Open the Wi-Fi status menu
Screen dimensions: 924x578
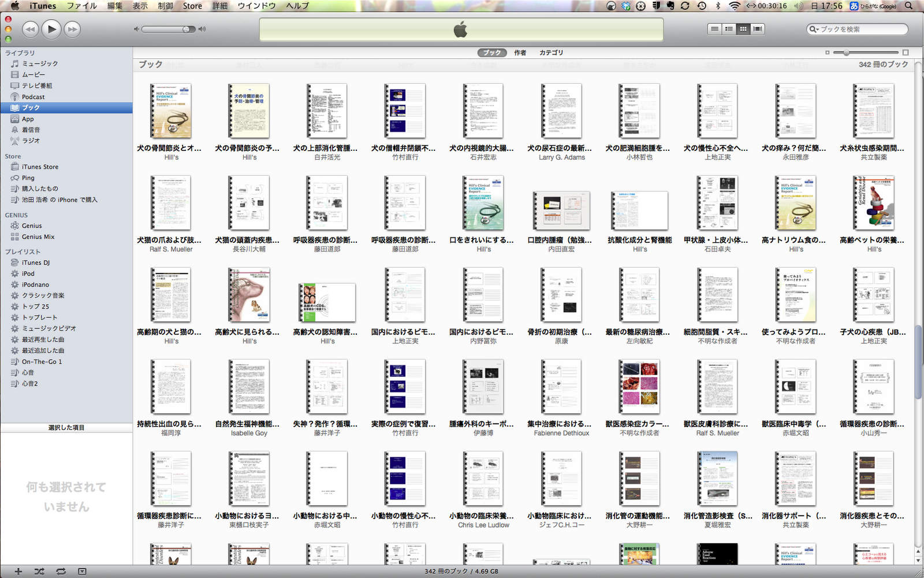tap(734, 6)
